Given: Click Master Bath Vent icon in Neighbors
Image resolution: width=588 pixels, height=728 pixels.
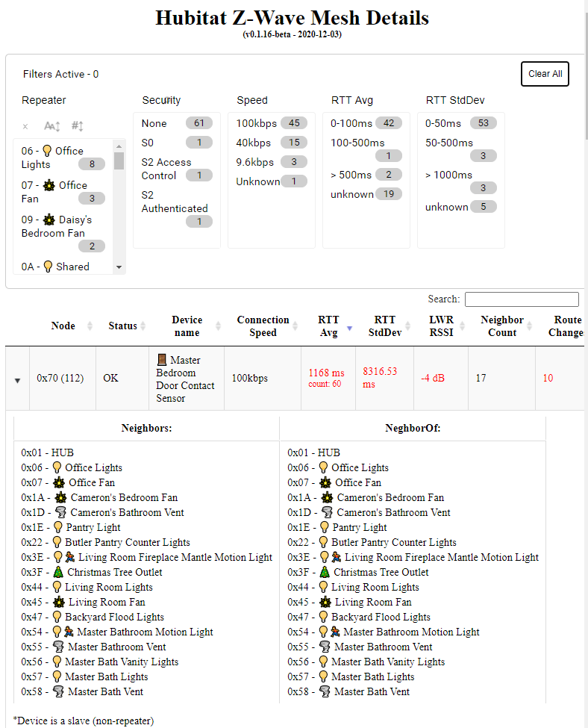Looking at the screenshot, I should 58,691.
